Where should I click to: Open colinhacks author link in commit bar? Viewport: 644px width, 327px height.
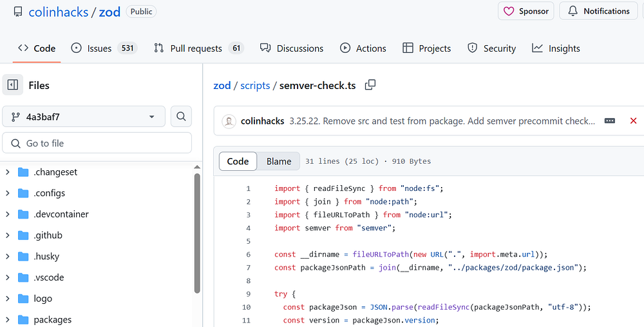263,121
